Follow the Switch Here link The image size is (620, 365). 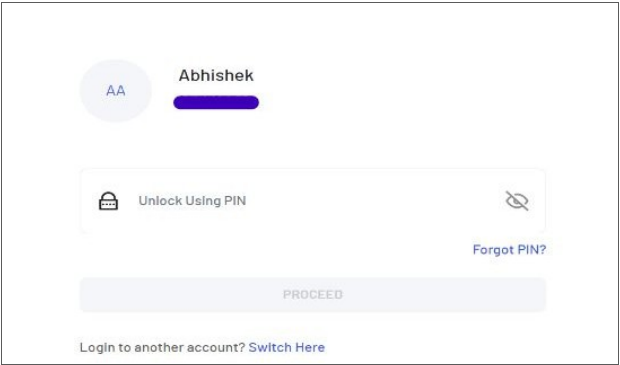287,347
